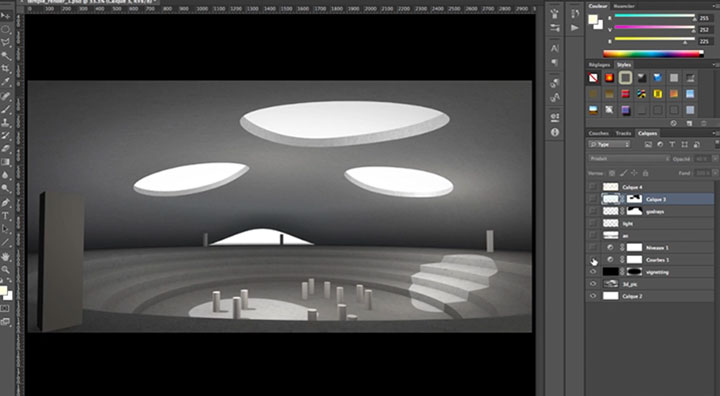Create new style in Styles panel
This screenshot has width=720, height=396.
click(689, 123)
